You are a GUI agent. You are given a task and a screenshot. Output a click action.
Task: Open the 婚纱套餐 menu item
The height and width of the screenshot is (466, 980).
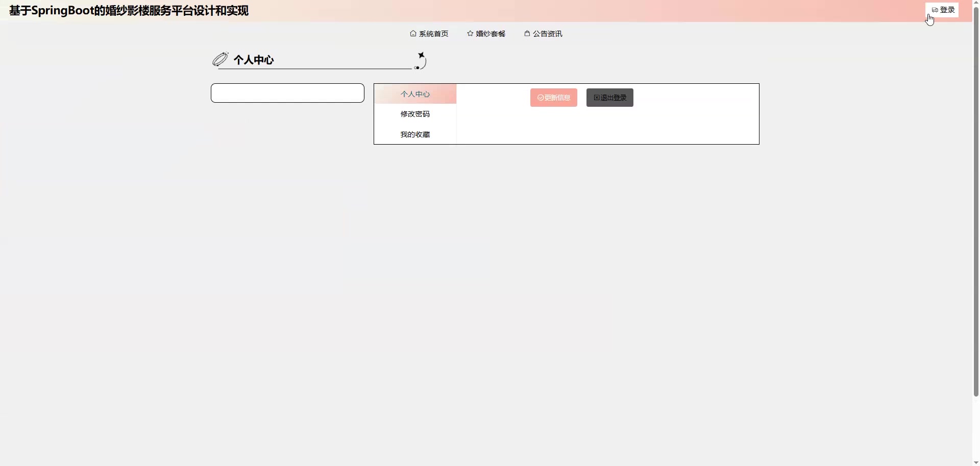[x=490, y=33]
